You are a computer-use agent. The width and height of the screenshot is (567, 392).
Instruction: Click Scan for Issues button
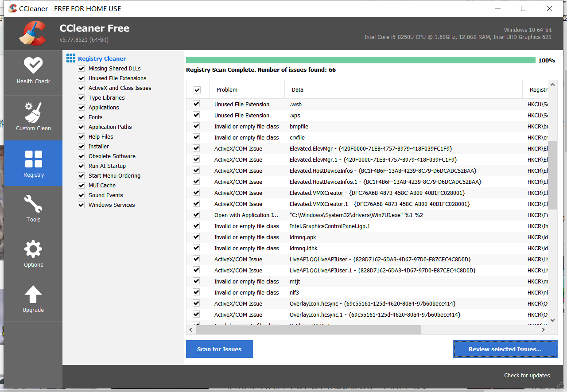tap(219, 349)
